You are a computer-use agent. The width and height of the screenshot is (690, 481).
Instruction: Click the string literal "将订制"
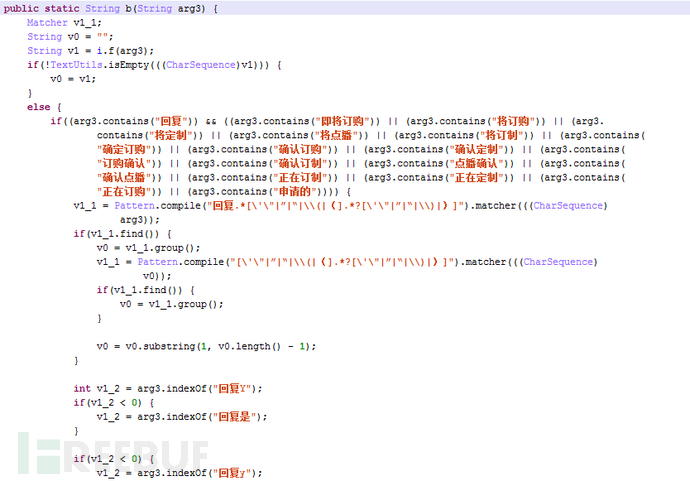point(501,135)
